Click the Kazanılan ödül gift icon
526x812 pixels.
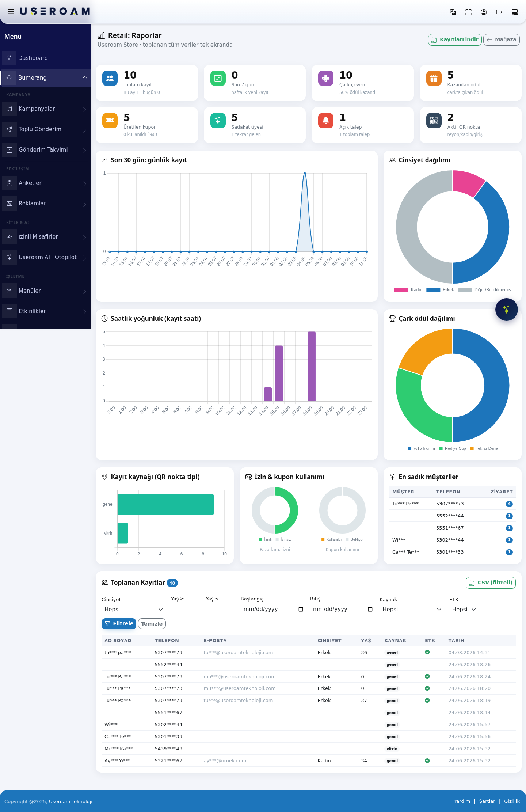(x=434, y=78)
